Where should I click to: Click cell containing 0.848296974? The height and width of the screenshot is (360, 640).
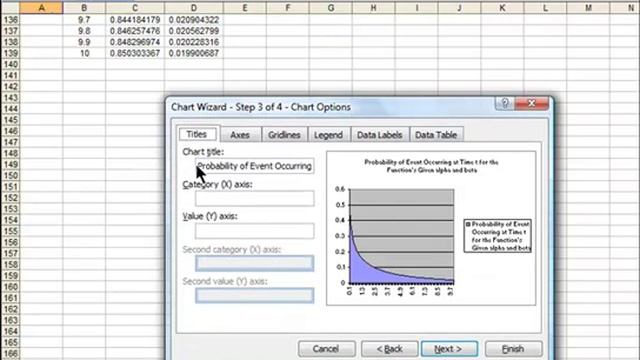point(135,42)
